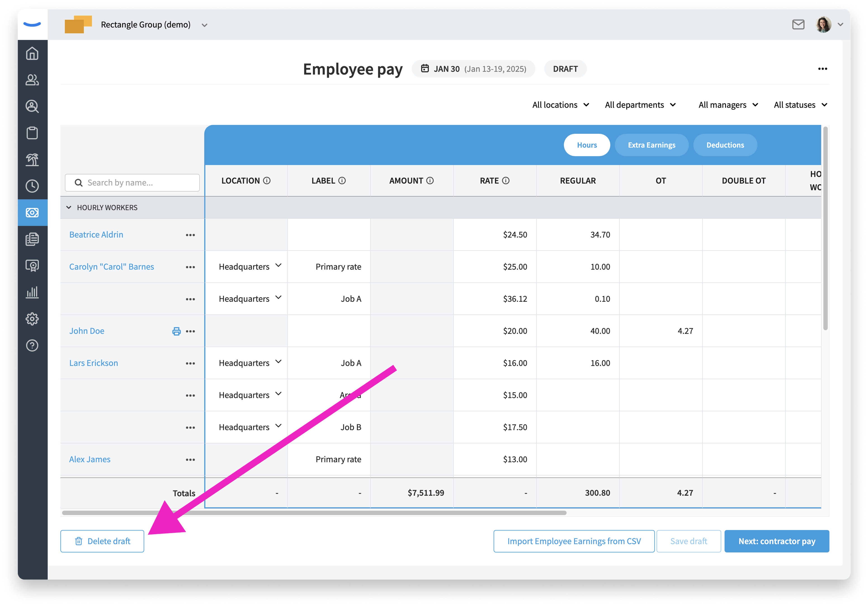Open the All locations filter dropdown
868x606 pixels.
pos(561,105)
